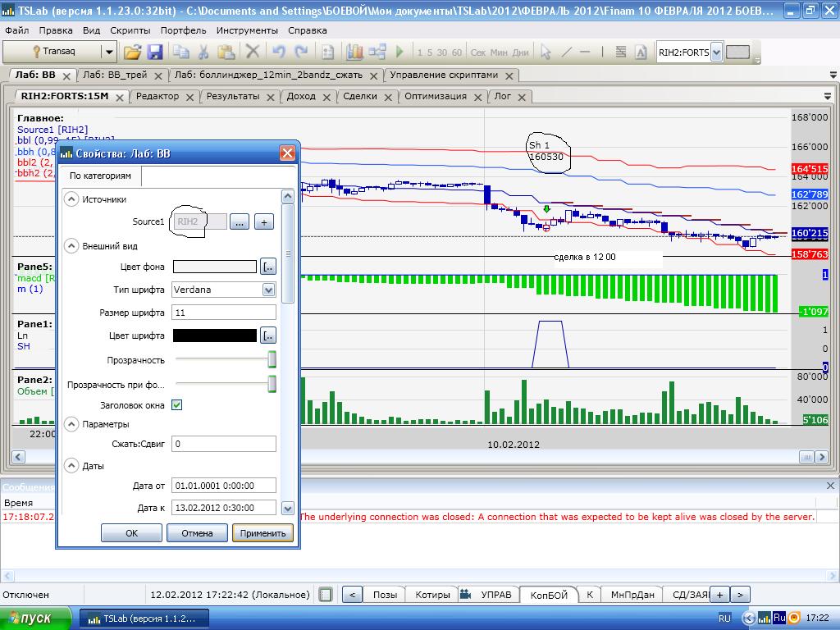Click the ellipsis browse button for Source1
The image size is (840, 630).
click(x=239, y=221)
